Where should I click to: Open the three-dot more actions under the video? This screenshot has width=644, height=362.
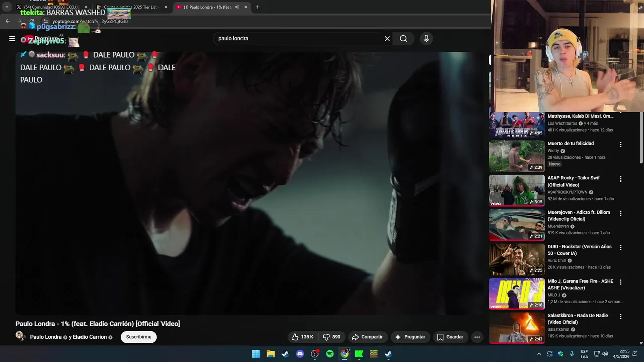click(x=477, y=337)
